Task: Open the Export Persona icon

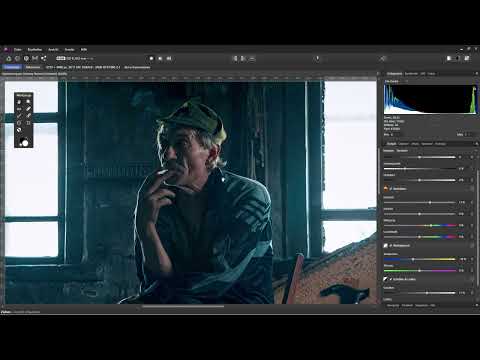Action: point(43,58)
